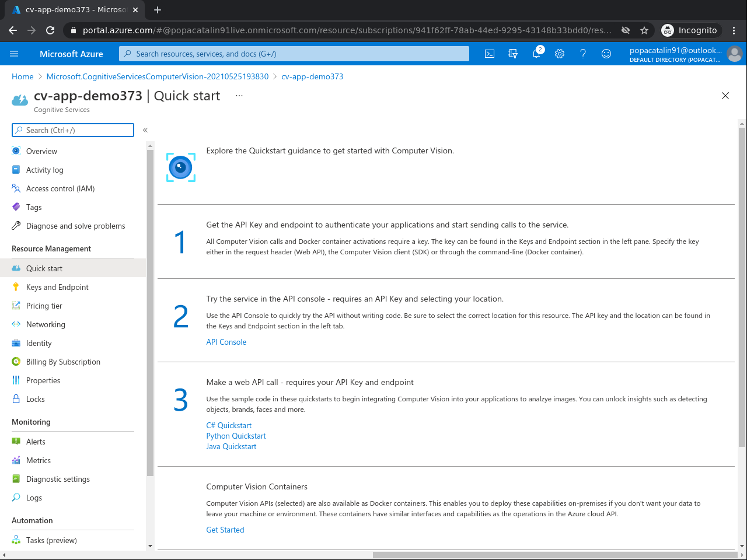The image size is (747, 560).
Task: Click the resource menu search box
Action: [73, 130]
